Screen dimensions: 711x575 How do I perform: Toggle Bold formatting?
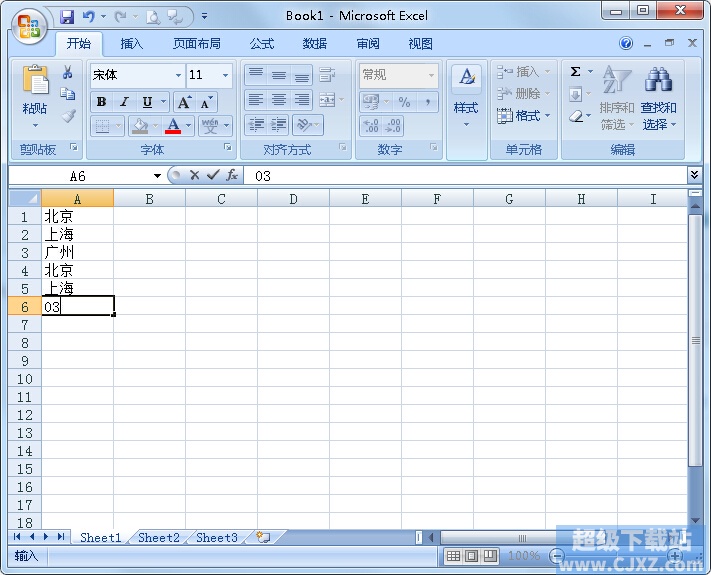tap(102, 102)
